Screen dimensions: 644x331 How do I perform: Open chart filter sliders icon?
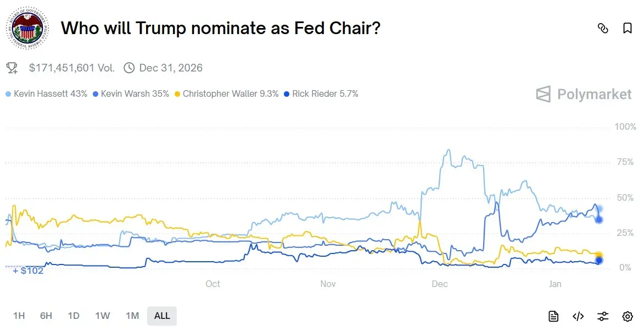[x=603, y=316]
